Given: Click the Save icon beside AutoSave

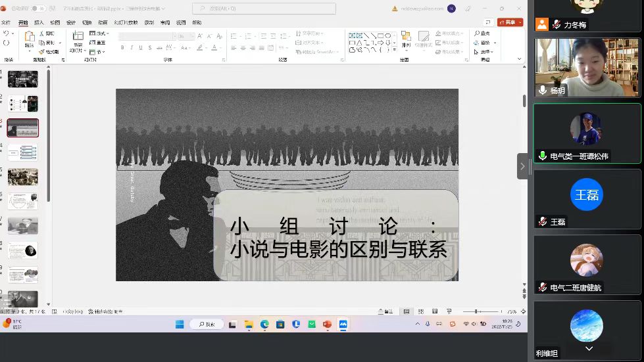Looking at the screenshot, I should coord(53,8).
